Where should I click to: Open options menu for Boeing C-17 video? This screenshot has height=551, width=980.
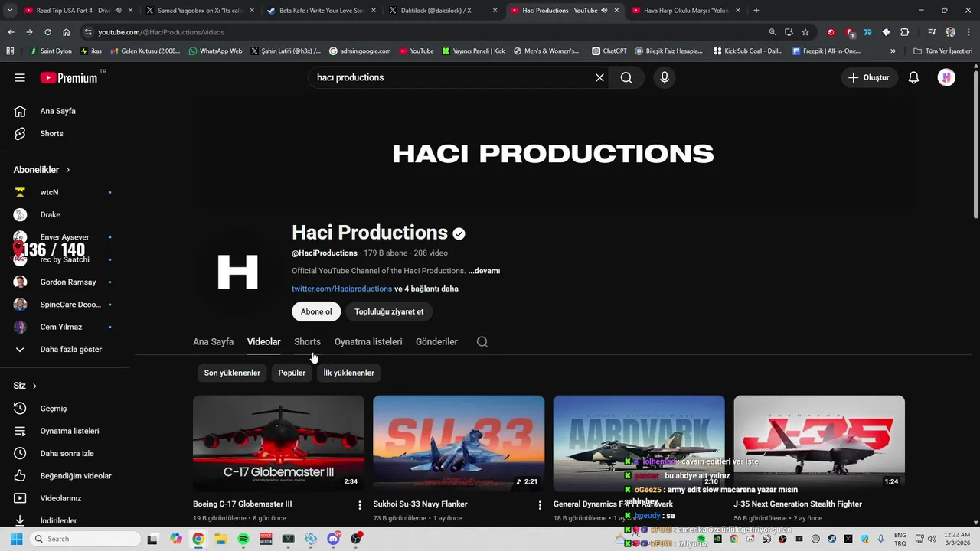tap(360, 505)
